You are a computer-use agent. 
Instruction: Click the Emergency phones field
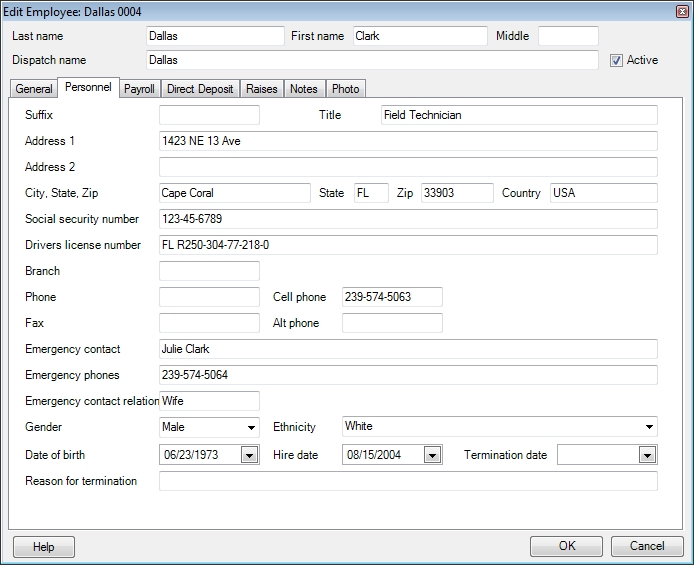pos(408,375)
